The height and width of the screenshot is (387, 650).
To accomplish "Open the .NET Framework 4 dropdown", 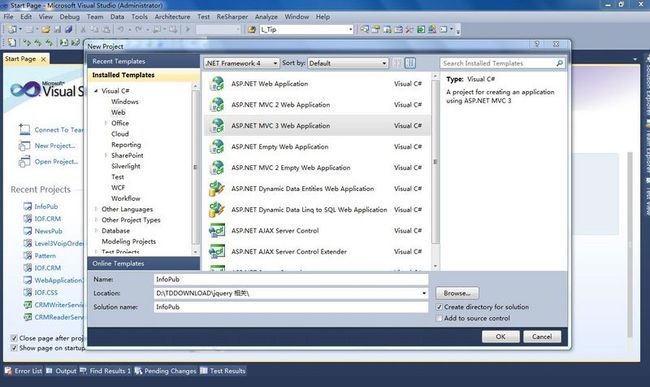I will click(241, 63).
